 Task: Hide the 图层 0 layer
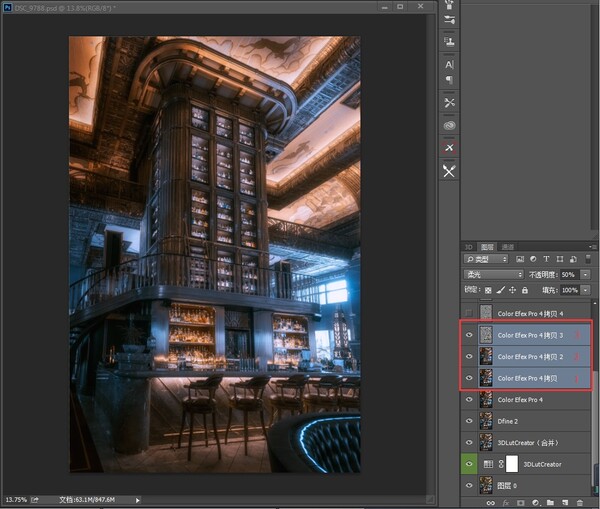pyautogui.click(x=469, y=485)
